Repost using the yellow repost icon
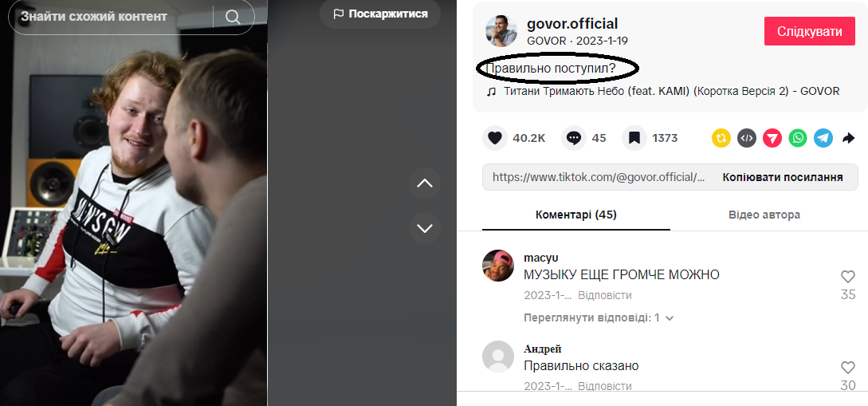This screenshot has width=868, height=406. (721, 138)
